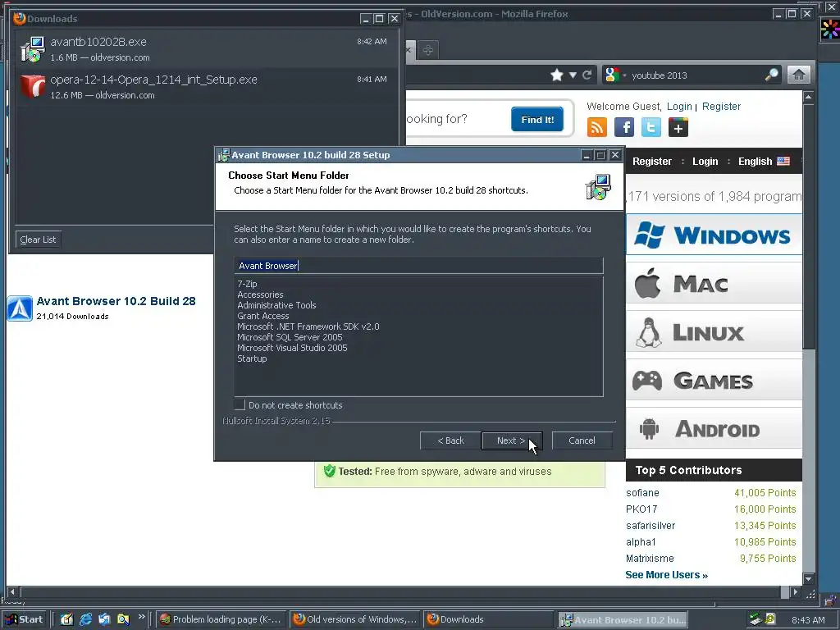Click the network system tray icon
This screenshot has height=630, width=840.
point(756,619)
